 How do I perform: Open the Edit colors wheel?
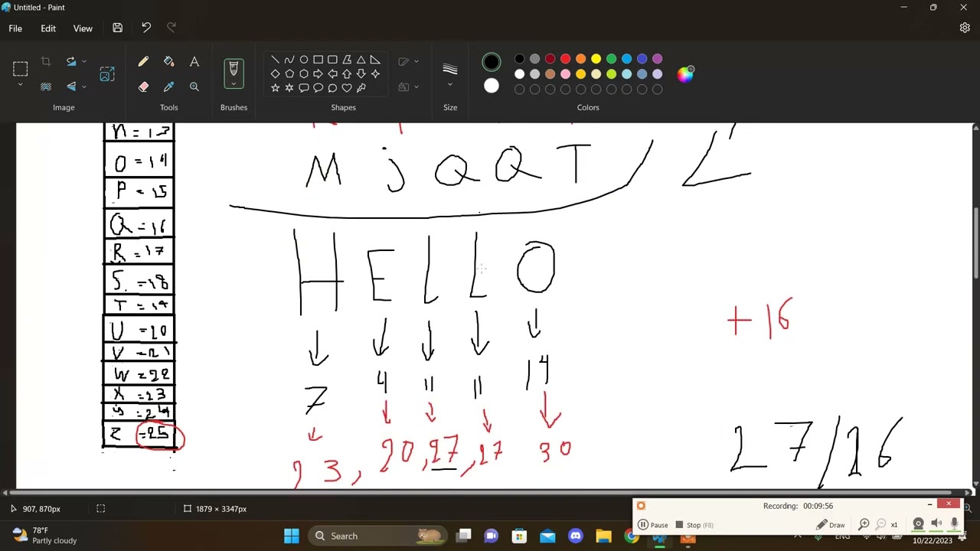click(x=685, y=74)
